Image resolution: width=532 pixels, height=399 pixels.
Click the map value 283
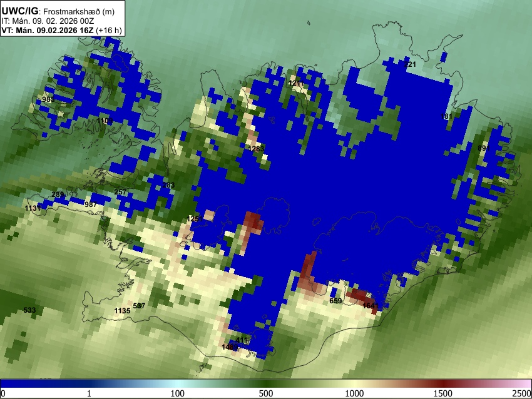168,185
